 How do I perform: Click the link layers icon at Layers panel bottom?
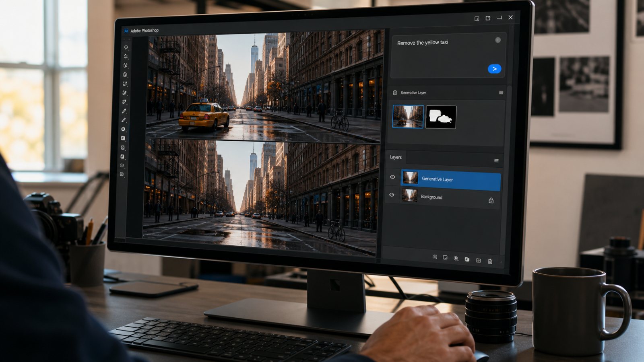(435, 257)
